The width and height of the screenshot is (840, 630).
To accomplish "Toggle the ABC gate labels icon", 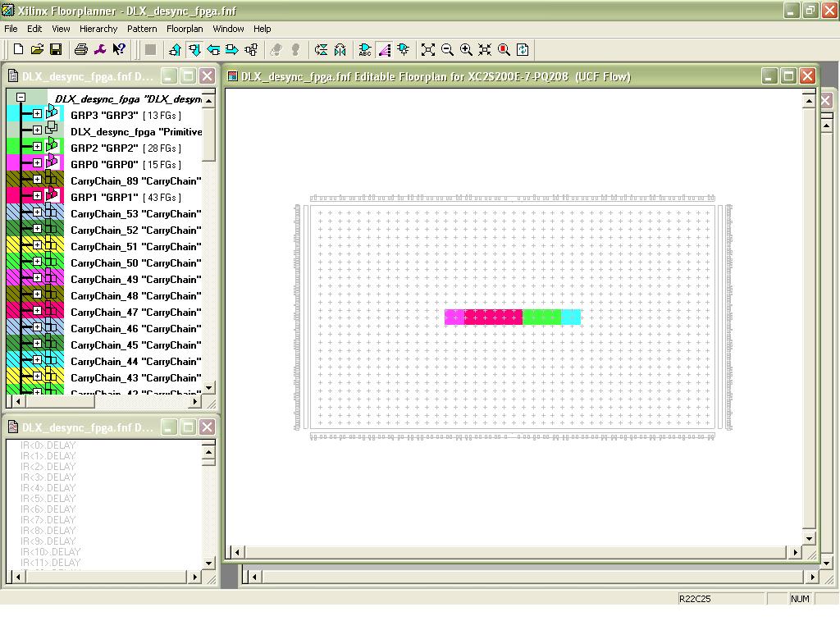I will (x=365, y=50).
